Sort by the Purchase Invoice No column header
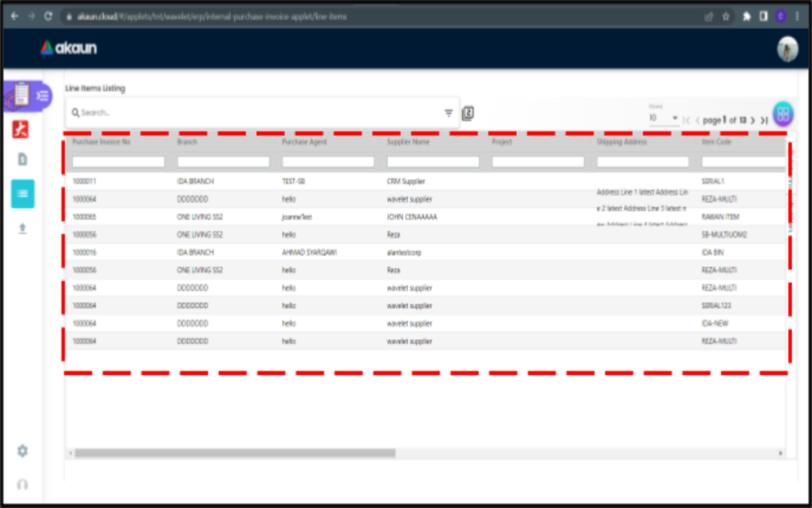The image size is (812, 508). pos(101,142)
